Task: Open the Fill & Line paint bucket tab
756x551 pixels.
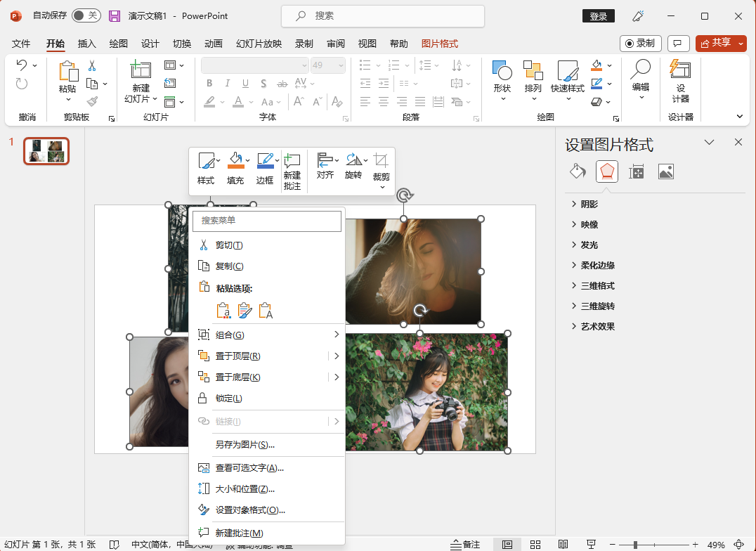Action: pyautogui.click(x=577, y=171)
